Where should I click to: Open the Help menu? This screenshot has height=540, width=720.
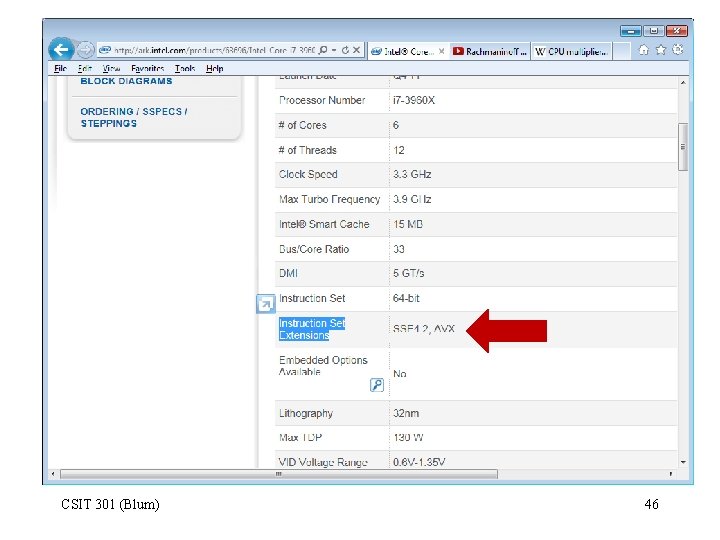[x=214, y=68]
